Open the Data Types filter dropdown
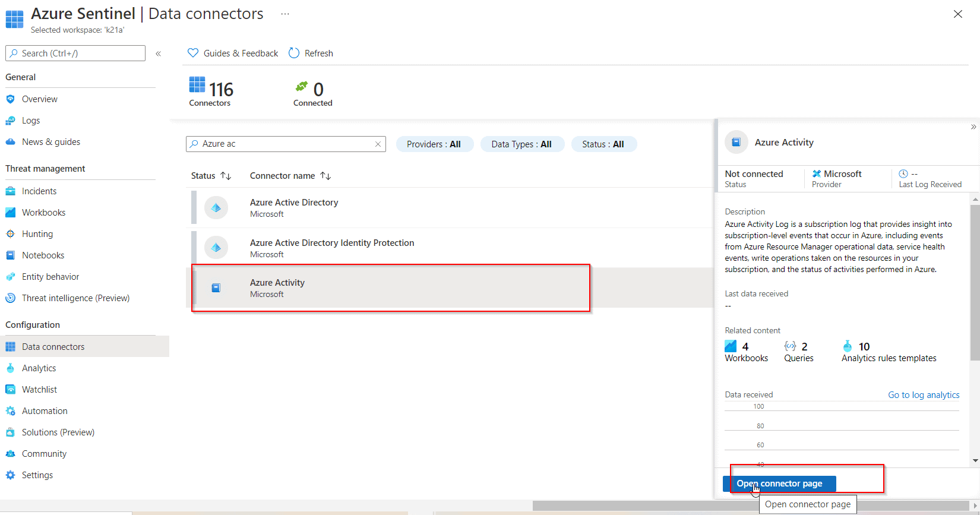Image resolution: width=980 pixels, height=515 pixels. (521, 144)
